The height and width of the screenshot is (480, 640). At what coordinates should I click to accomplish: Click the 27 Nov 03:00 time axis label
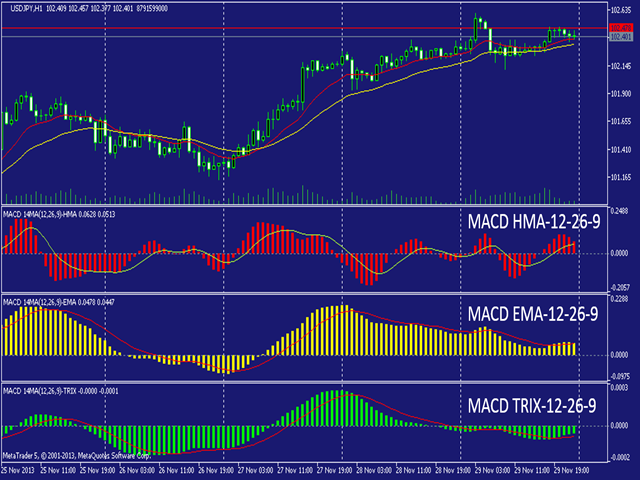coord(256,470)
